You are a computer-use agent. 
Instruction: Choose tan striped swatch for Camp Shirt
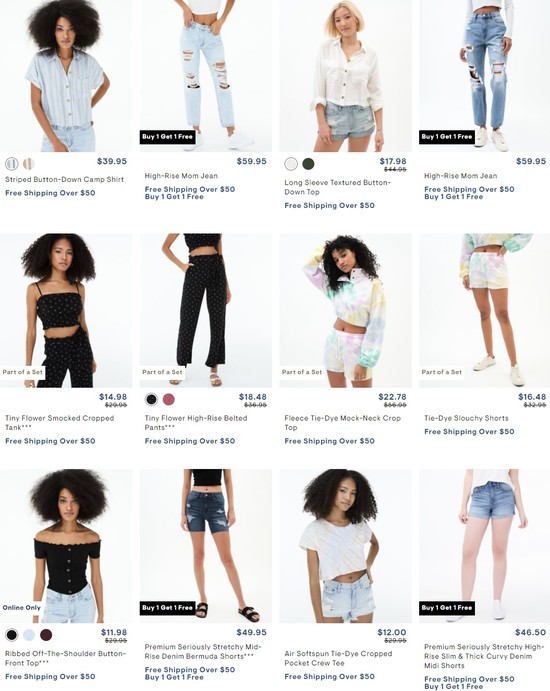point(29,164)
